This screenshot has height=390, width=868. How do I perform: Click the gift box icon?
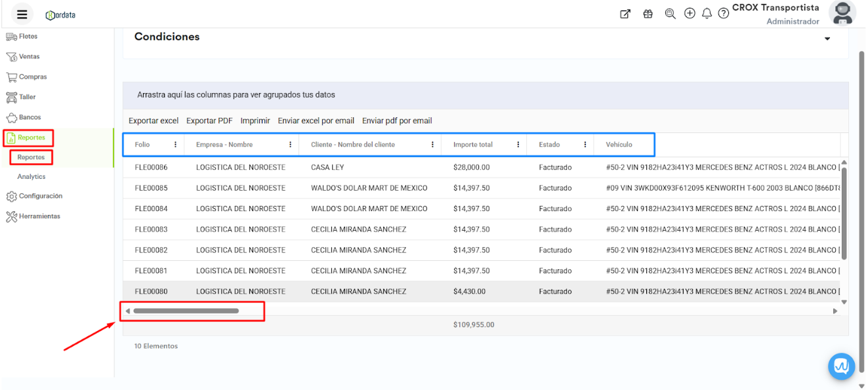(648, 14)
